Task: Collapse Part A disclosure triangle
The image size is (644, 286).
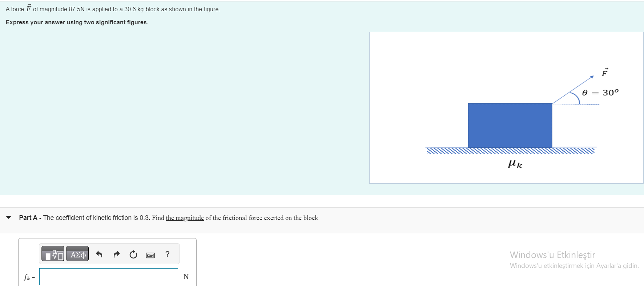Action: tap(9, 218)
